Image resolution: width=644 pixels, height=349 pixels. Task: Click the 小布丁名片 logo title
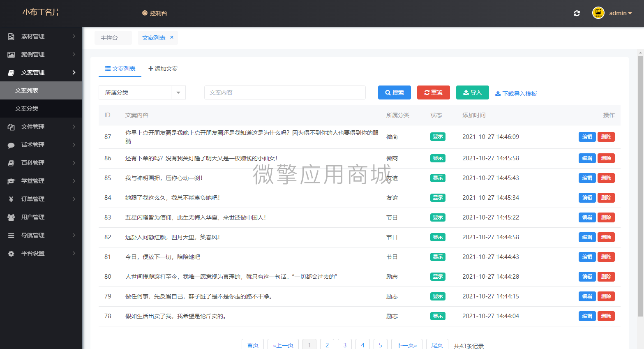[x=41, y=12]
